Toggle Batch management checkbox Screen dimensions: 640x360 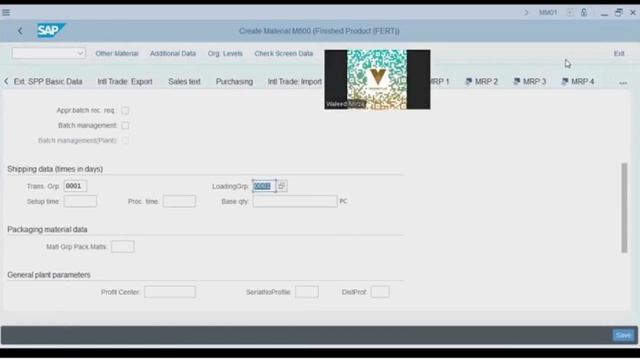[x=125, y=125]
